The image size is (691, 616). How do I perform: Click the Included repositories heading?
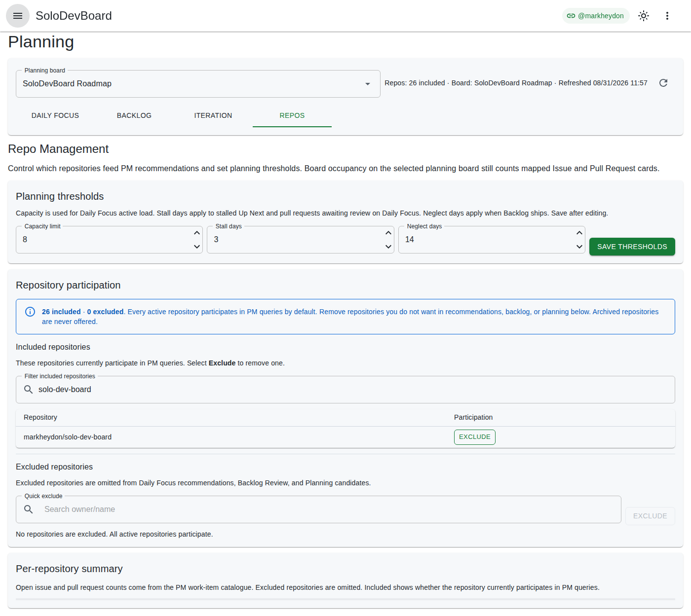[53, 347]
